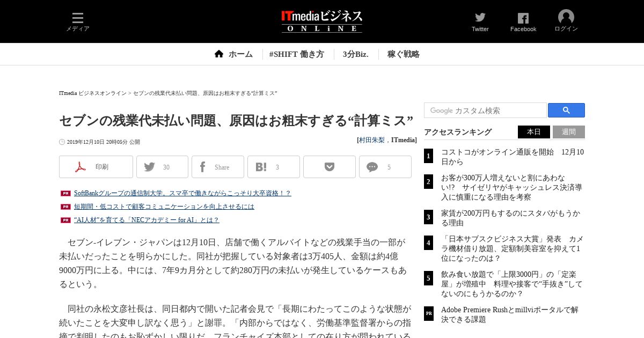Image resolution: width=644 pixels, height=338 pixels.
Task: Click author link 村田朱梨
Action: (371, 139)
